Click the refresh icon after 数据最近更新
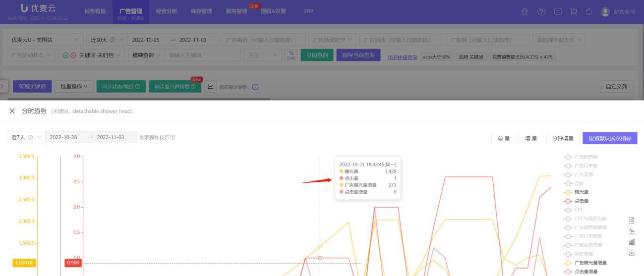The image size is (644, 276). 256,87
